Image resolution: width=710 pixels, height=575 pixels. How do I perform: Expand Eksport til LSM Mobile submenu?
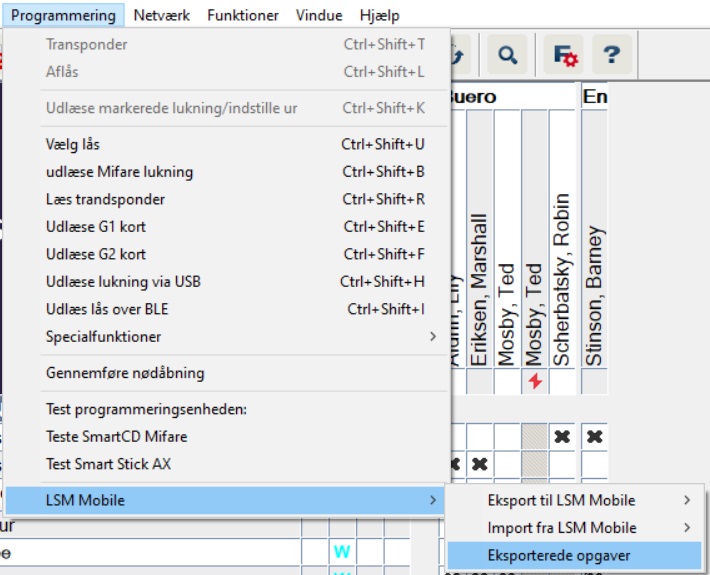686,500
